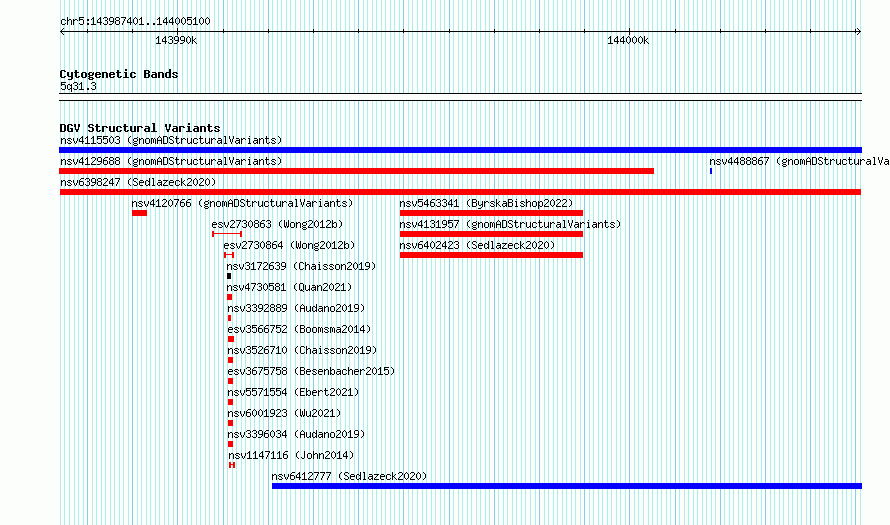Click the Cytogenetic Bands track title
The height and width of the screenshot is (525, 890).
[x=119, y=74]
